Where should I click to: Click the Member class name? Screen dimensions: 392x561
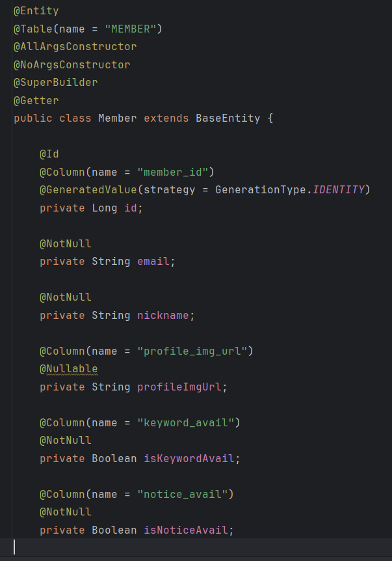[118, 118]
